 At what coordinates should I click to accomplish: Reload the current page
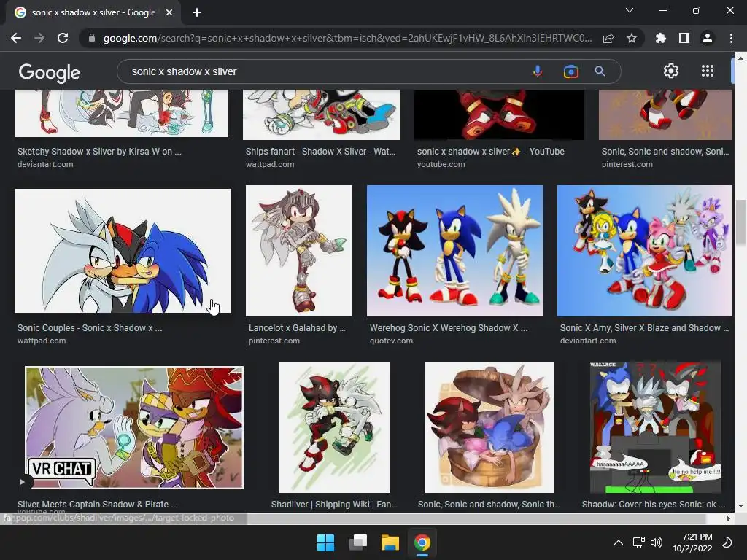[63, 38]
